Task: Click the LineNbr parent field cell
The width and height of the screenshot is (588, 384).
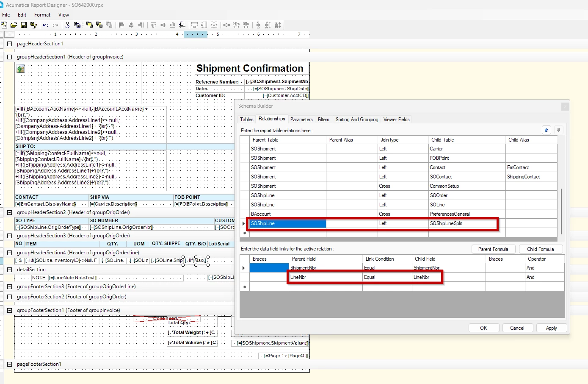Action: [326, 277]
